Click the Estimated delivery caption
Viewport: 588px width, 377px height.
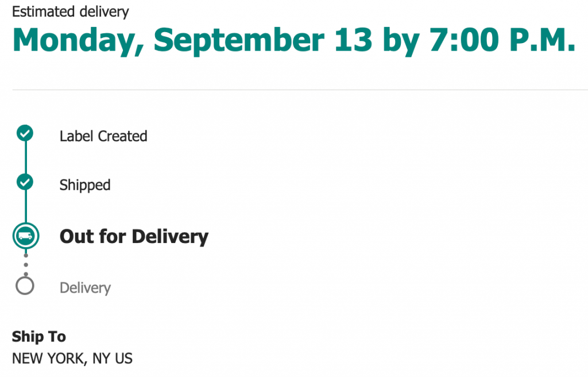71,11
